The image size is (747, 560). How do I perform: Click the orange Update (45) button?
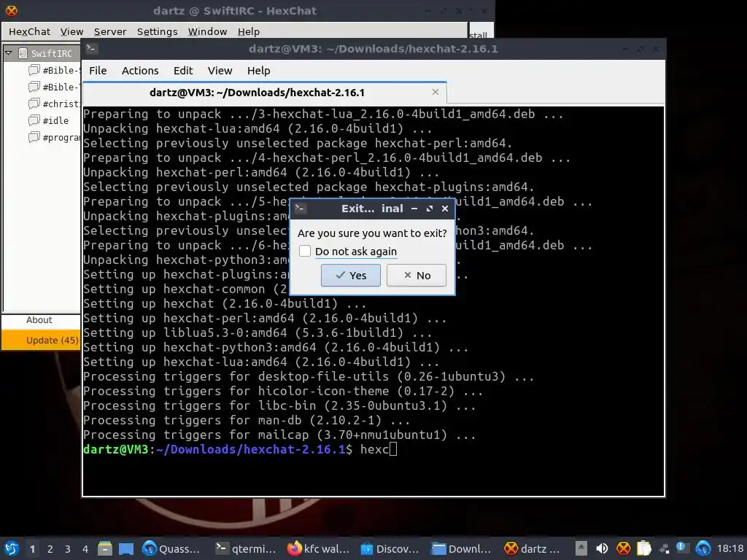tap(42, 340)
